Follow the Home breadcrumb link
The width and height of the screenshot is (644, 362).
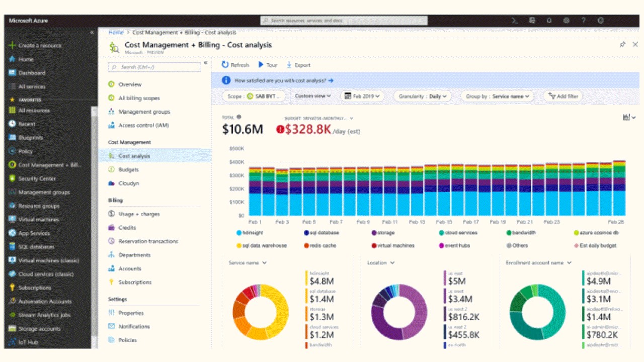(116, 32)
